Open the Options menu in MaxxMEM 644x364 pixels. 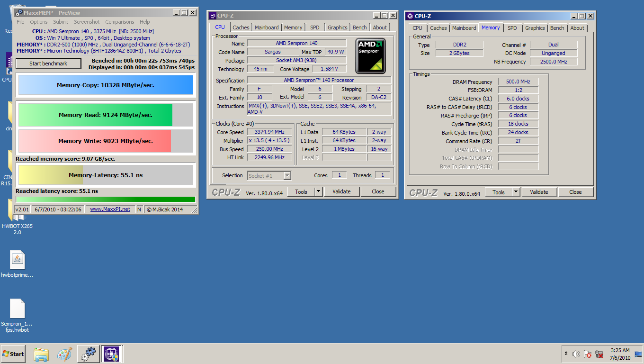pos(39,22)
